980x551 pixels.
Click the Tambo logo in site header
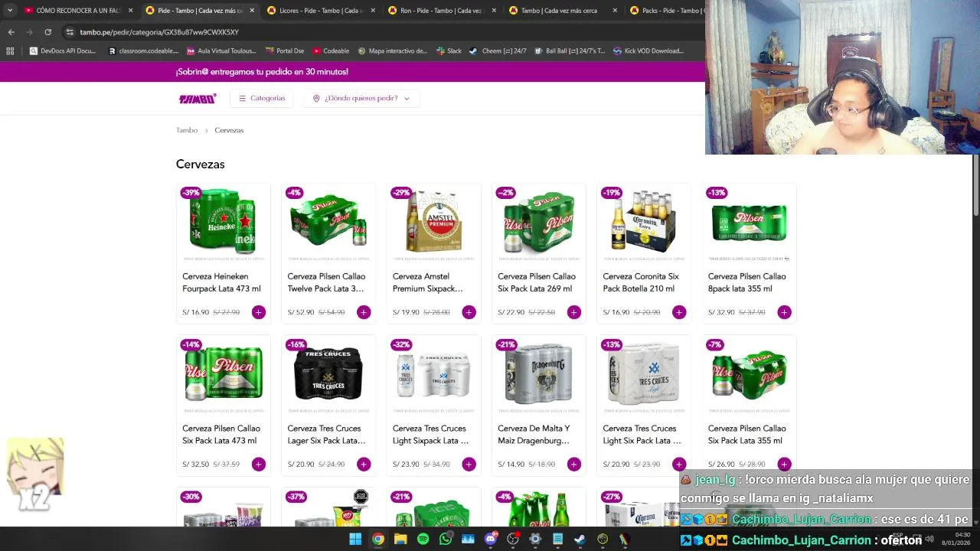click(x=198, y=99)
